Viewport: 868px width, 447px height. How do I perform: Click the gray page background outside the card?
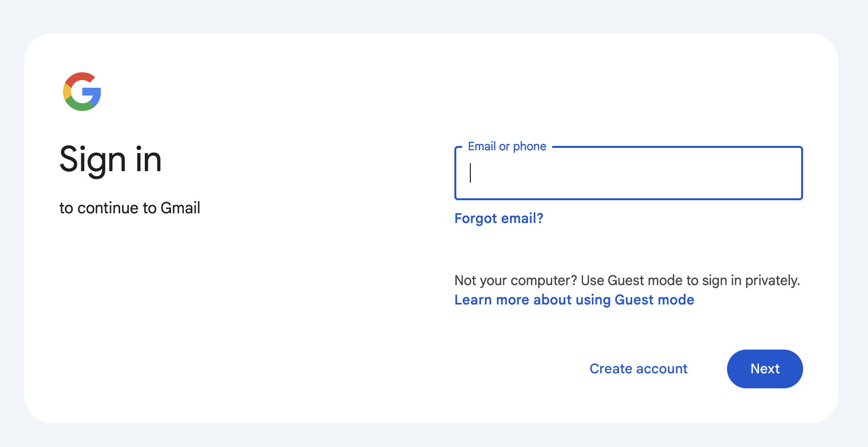434,16
